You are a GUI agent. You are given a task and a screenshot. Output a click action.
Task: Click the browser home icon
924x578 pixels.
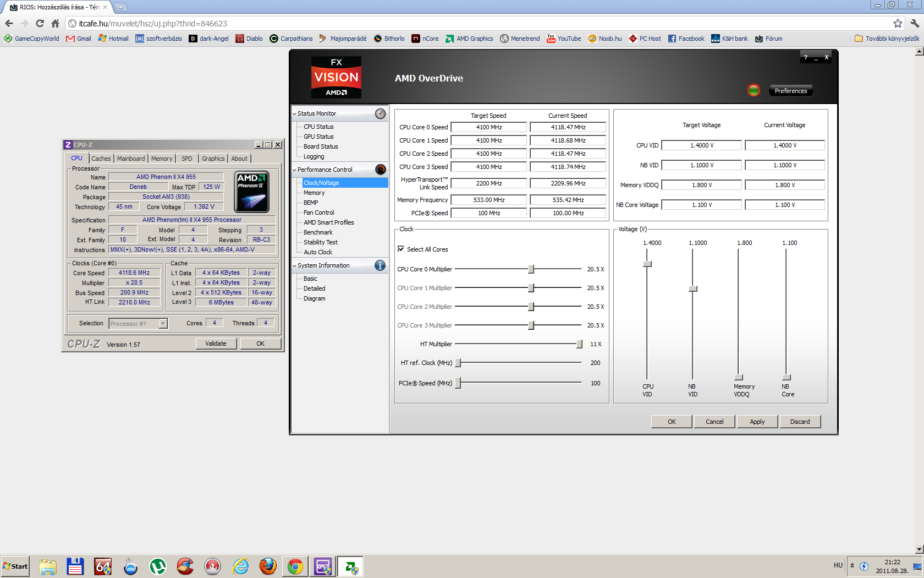point(55,23)
